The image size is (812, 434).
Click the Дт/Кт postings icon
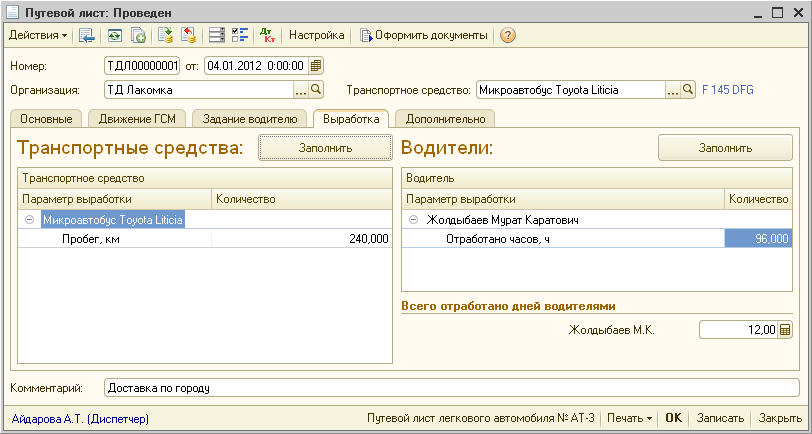click(x=267, y=36)
